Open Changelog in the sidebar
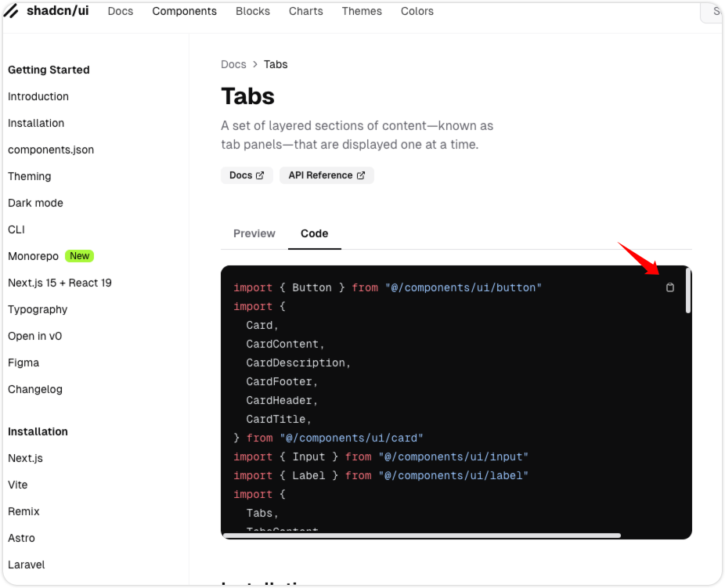Viewport: 725px width, 588px height. click(x=35, y=389)
